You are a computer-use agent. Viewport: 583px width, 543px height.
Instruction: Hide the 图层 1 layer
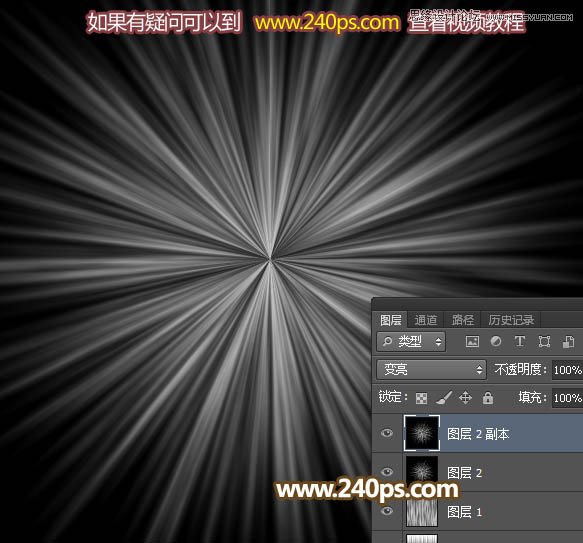point(387,511)
